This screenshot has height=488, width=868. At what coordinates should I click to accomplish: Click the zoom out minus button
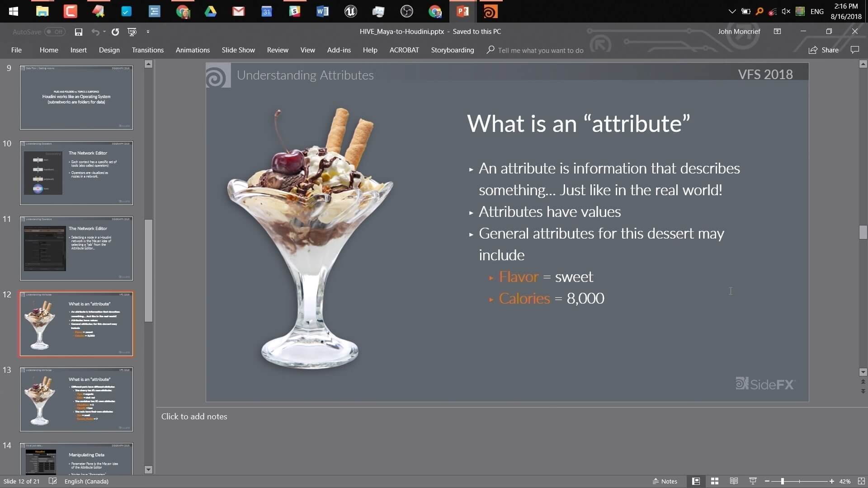(x=767, y=482)
